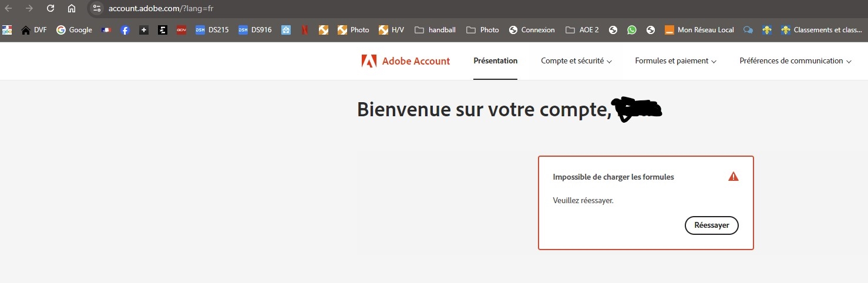Open the unlabeled fleur-de-lis bookmark

click(767, 30)
